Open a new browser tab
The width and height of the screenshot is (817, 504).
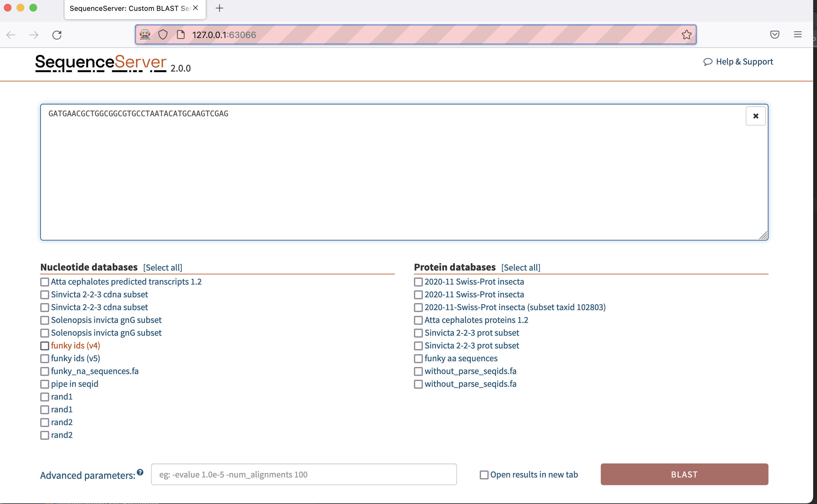(219, 8)
